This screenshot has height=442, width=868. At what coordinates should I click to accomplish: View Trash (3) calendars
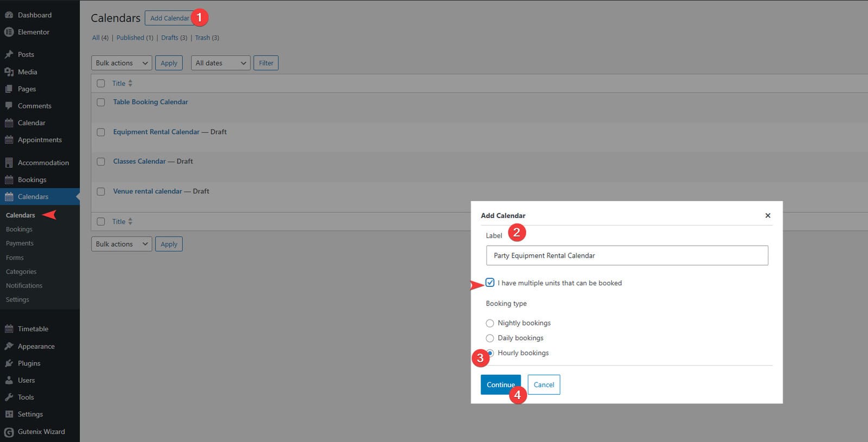point(207,38)
